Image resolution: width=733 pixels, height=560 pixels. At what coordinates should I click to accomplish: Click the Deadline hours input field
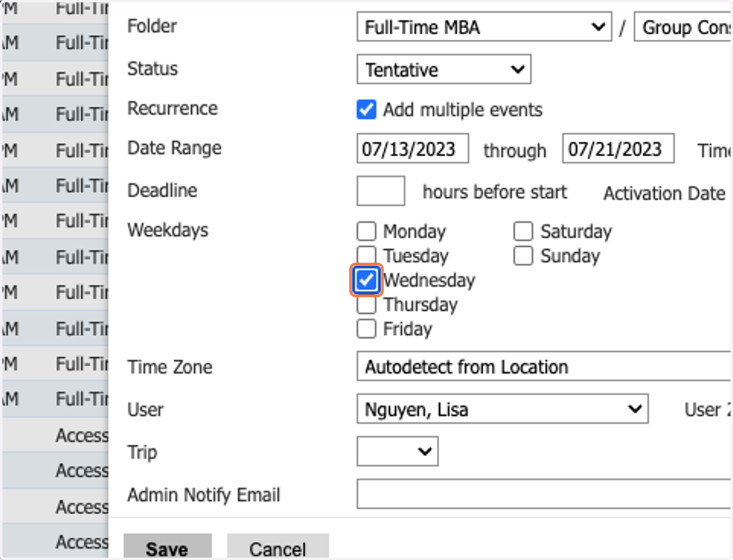(x=381, y=191)
